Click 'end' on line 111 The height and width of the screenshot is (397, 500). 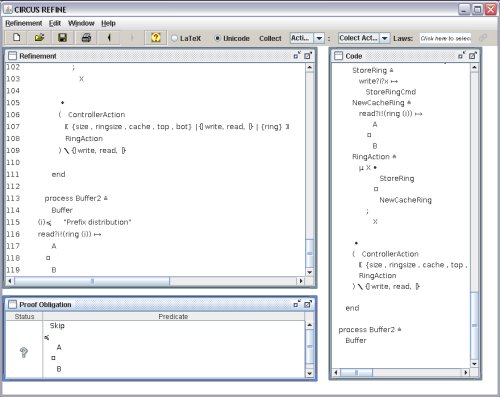coord(58,174)
